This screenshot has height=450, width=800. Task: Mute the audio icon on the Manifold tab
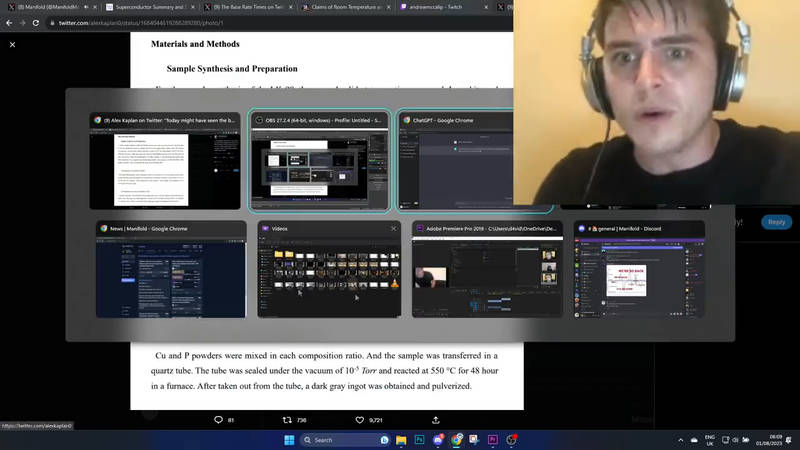[86, 7]
